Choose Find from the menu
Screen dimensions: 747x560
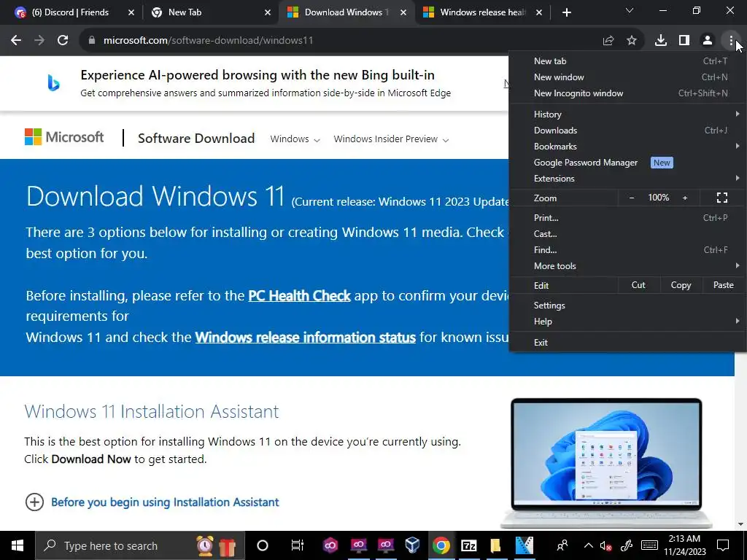[627, 250]
